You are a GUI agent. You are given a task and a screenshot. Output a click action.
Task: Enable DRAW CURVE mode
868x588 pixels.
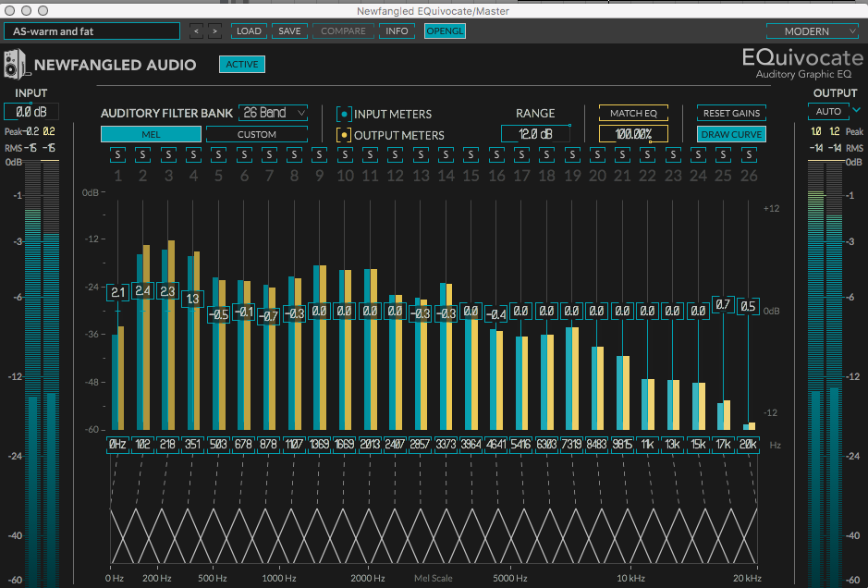point(731,134)
